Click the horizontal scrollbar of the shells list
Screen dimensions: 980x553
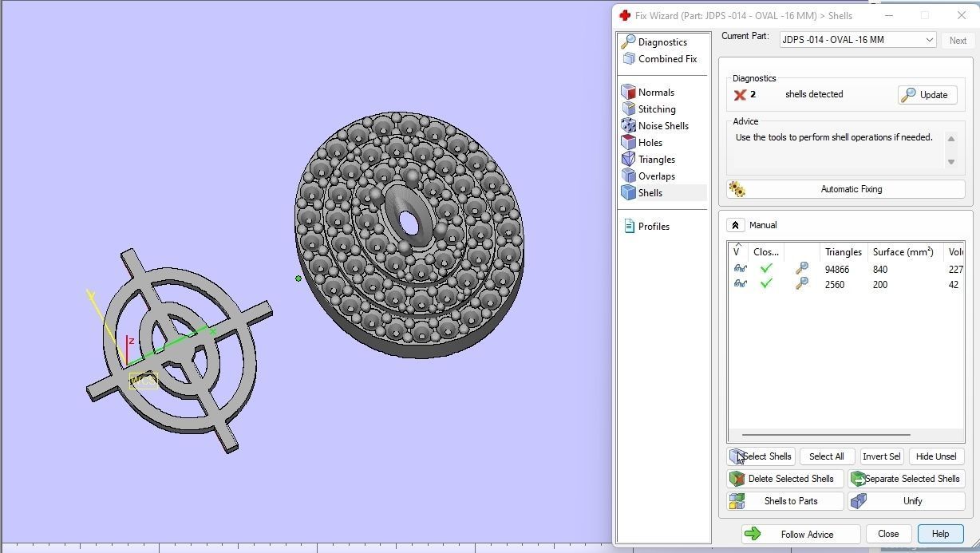[826, 435]
